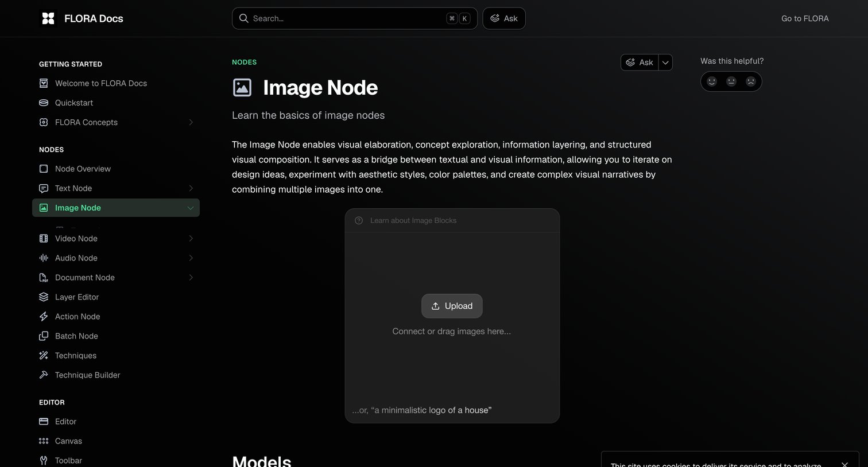Click the Batch Node icon
Viewport: 868px width, 467px height.
44,336
